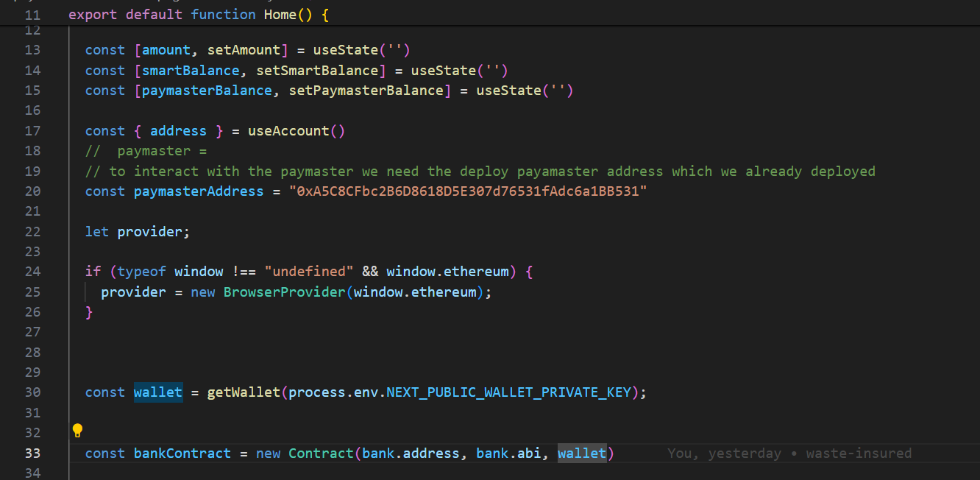
Task: Select 'BrowserProvider' on line 25
Action: coord(284,292)
